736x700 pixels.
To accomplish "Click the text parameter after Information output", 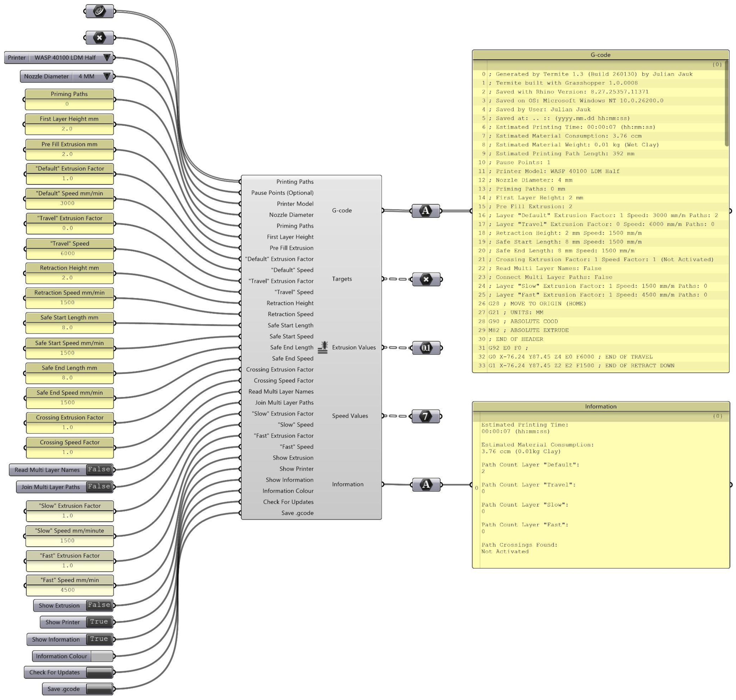I will (x=426, y=485).
